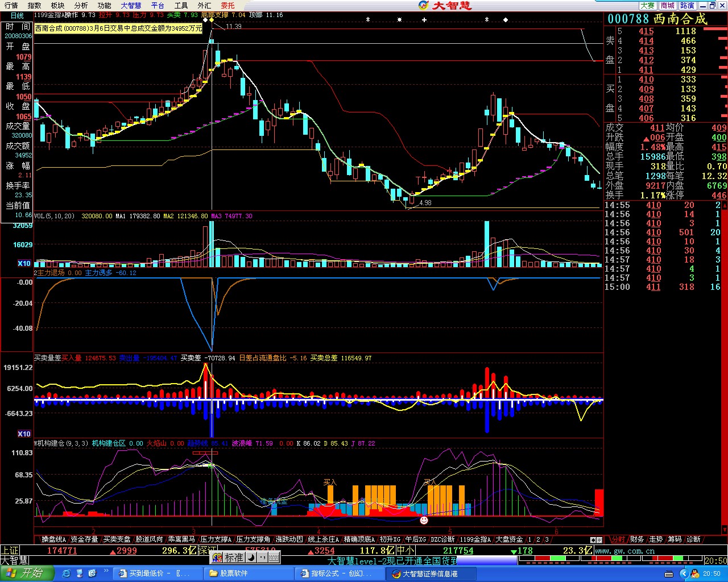This screenshot has height=582, width=728.
Task: Click 深证 index label in status bar
Action: [208, 550]
